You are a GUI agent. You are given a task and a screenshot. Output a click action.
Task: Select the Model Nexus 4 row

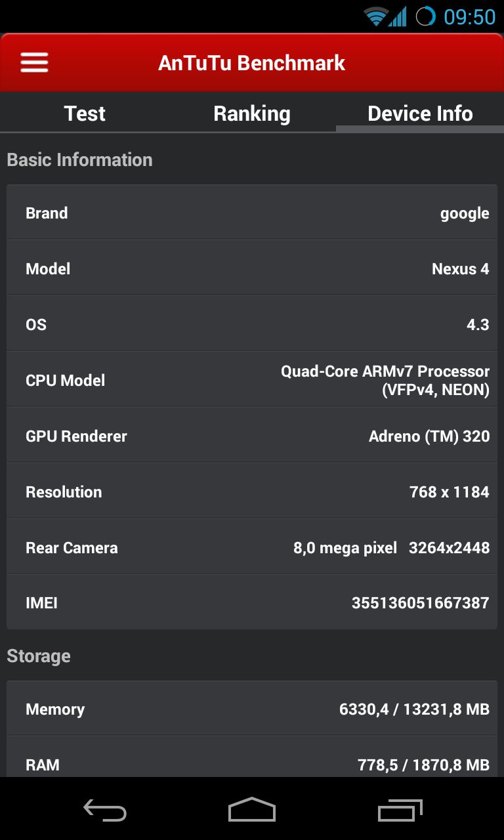tap(252, 268)
